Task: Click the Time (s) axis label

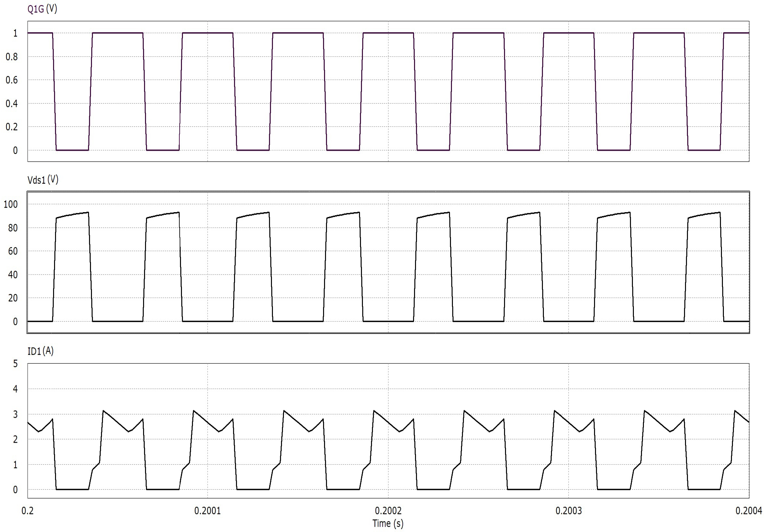Action: click(388, 524)
